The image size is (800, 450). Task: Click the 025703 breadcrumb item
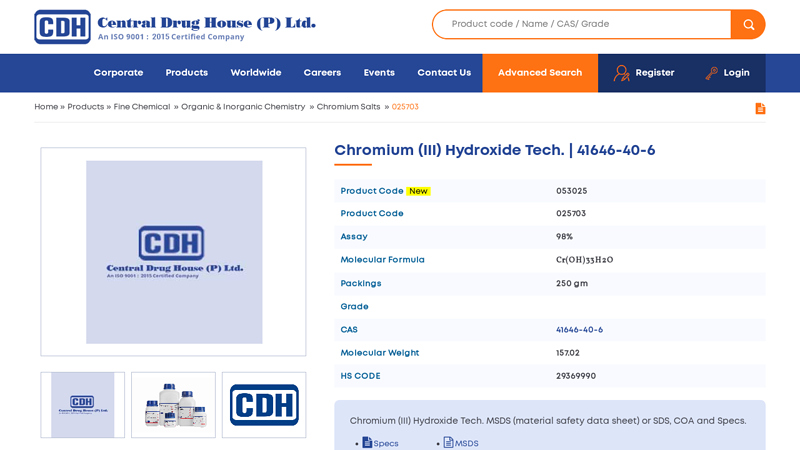coord(405,107)
